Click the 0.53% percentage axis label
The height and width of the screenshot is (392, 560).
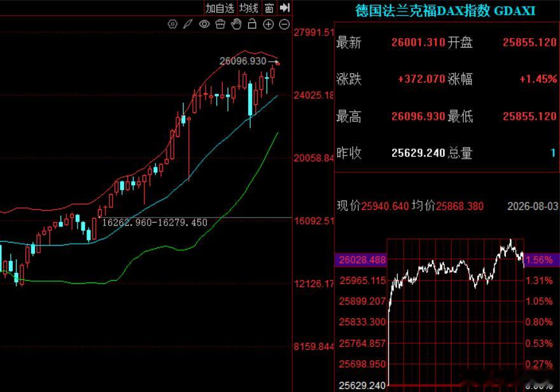(x=539, y=344)
